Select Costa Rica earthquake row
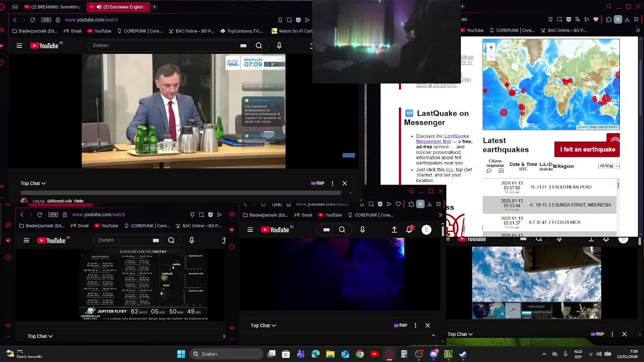 549,222
